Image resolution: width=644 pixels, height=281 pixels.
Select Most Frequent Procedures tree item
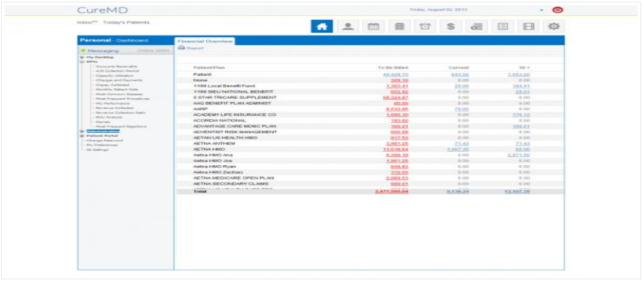click(x=122, y=98)
